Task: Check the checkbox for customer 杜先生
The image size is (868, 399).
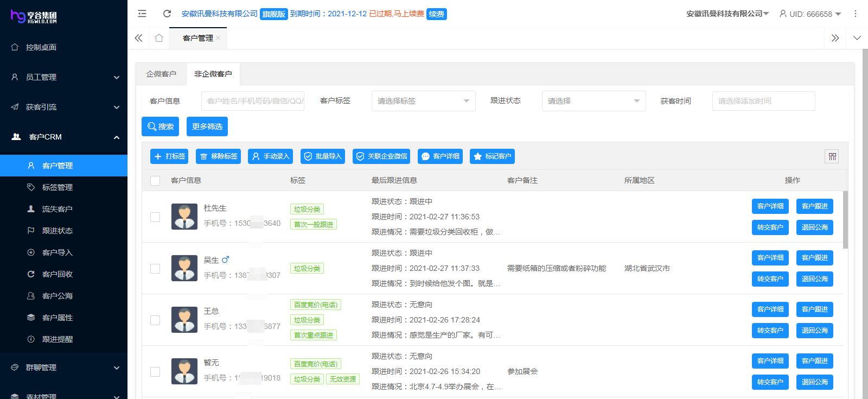Action: [155, 217]
